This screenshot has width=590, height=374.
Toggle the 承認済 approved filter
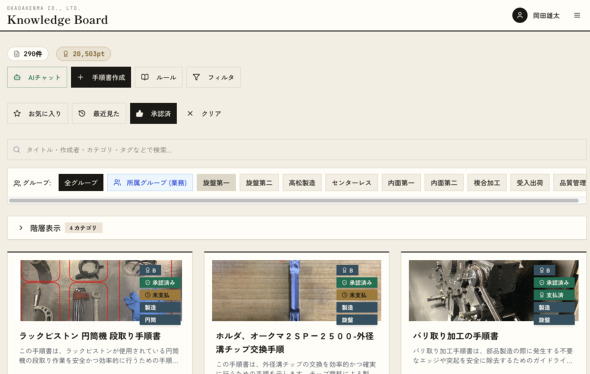tap(154, 113)
